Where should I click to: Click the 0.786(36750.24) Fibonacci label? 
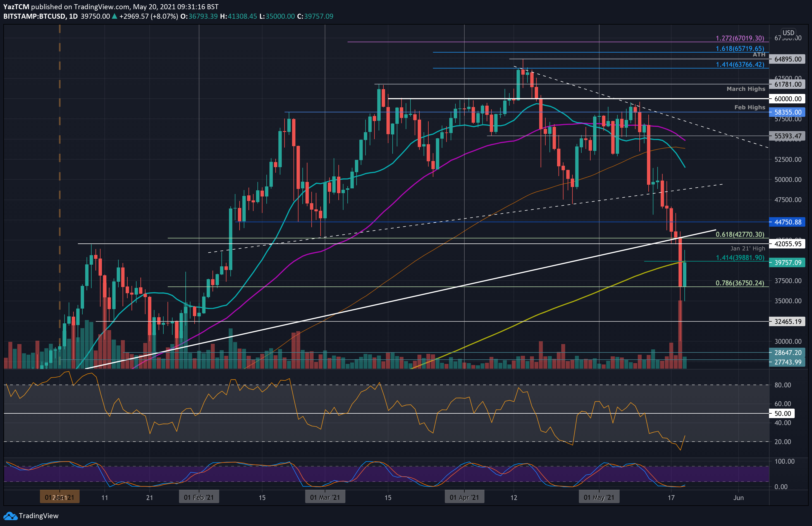(x=740, y=283)
